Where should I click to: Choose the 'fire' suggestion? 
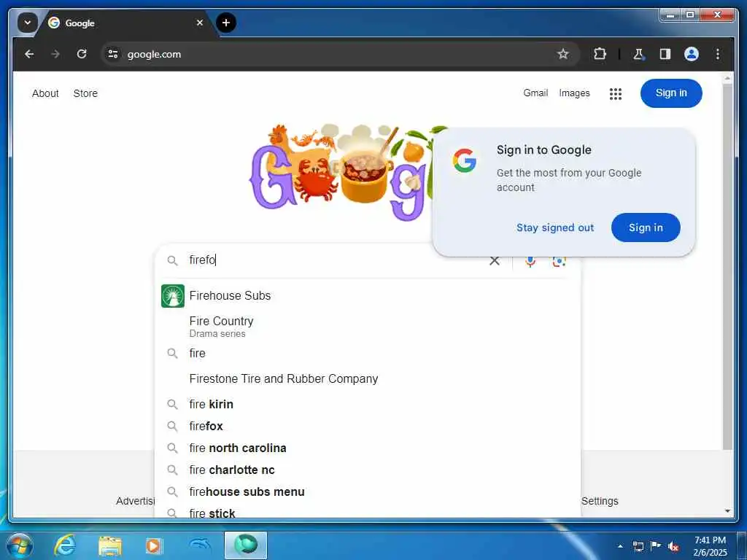(x=368, y=354)
